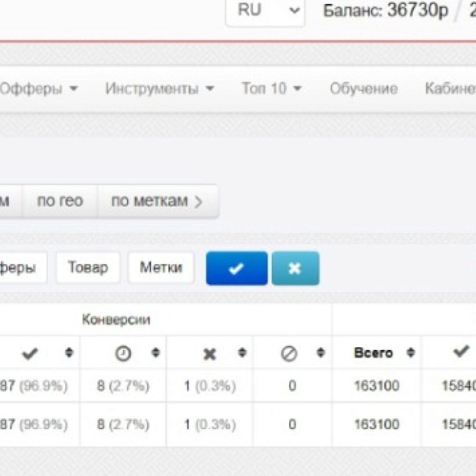Click the Товар filter button
Screen dimensions: 476x476
point(88,268)
